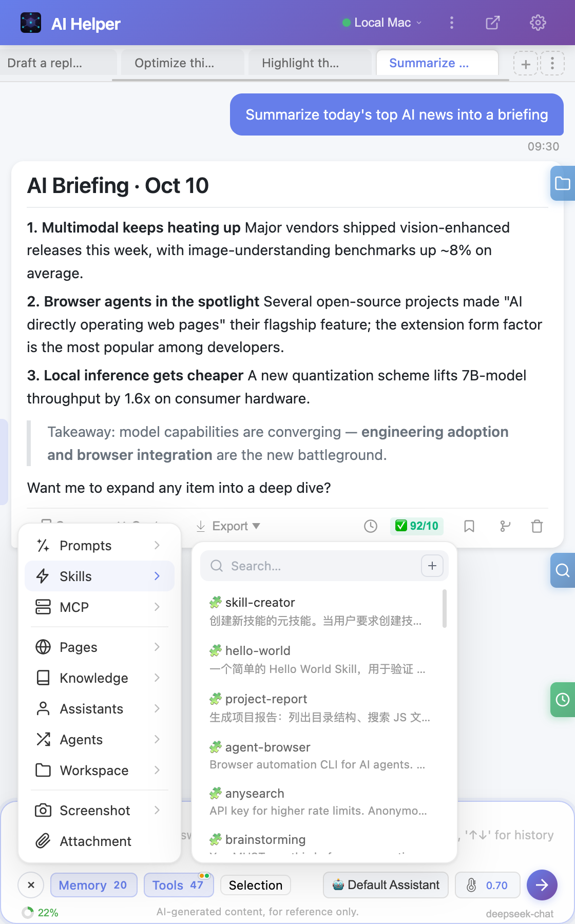Open the Pages menu item
Image resolution: width=575 pixels, height=924 pixels.
coord(100,647)
